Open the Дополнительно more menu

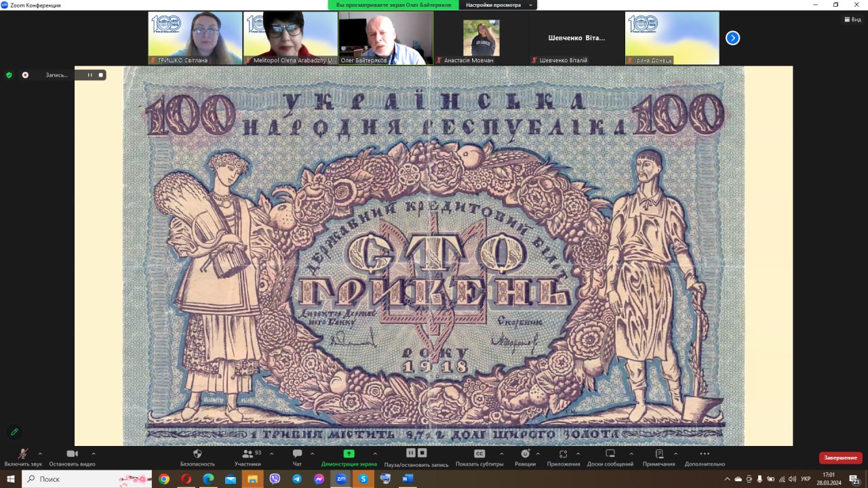point(705,454)
